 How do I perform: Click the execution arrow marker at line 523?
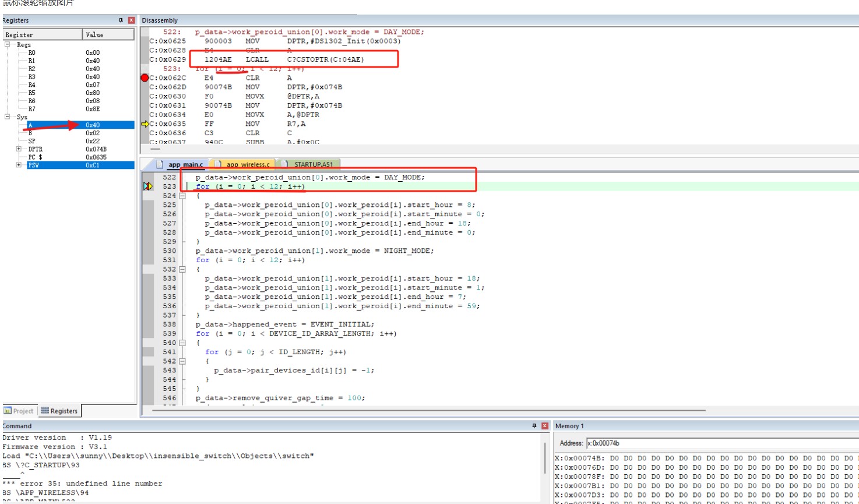148,186
